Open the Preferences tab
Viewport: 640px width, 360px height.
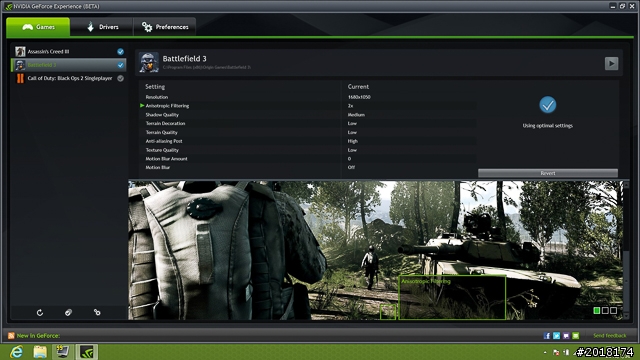pos(164,27)
